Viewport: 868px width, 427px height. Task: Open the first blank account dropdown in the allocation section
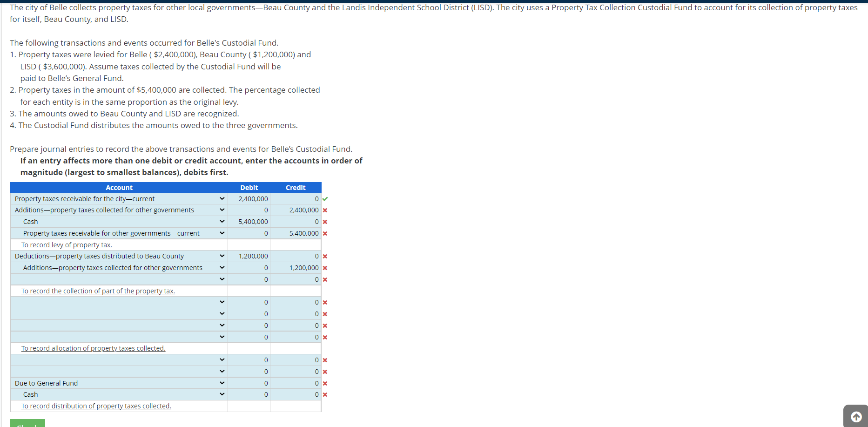222,302
